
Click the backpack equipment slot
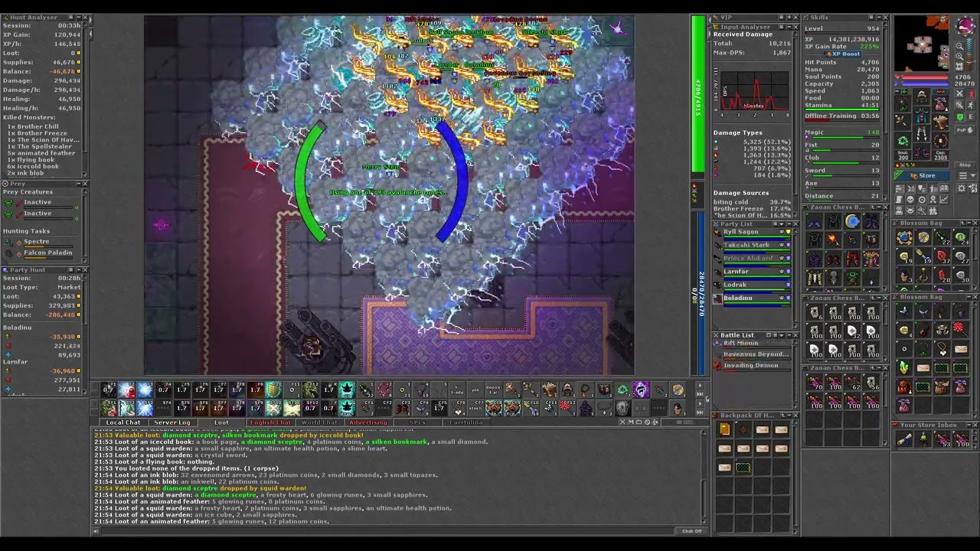tap(941, 103)
